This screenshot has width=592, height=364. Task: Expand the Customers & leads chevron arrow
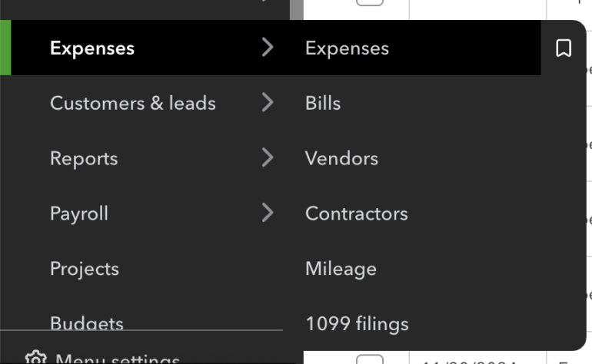click(267, 103)
